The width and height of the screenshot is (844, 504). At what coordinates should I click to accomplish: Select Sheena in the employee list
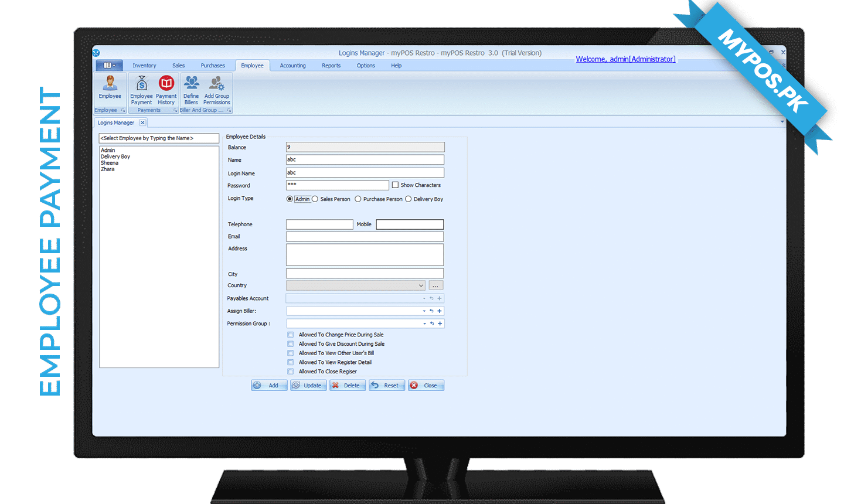(110, 163)
